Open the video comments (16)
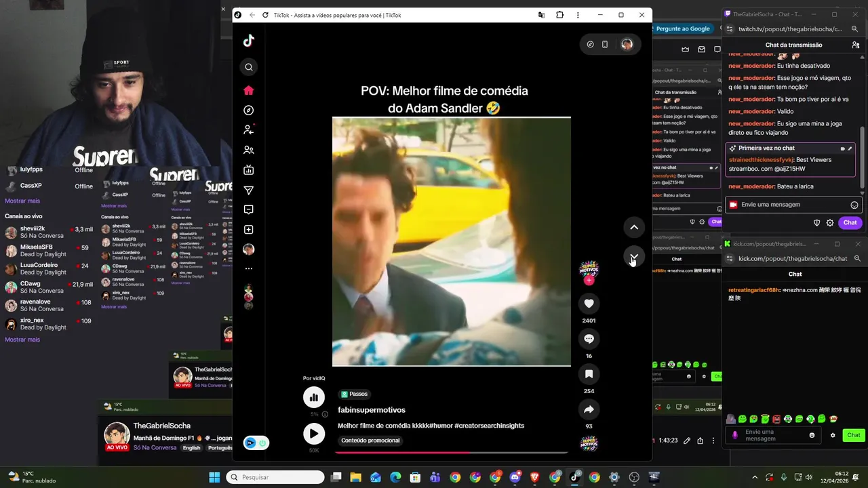This screenshot has height=488, width=868. pyautogui.click(x=589, y=339)
